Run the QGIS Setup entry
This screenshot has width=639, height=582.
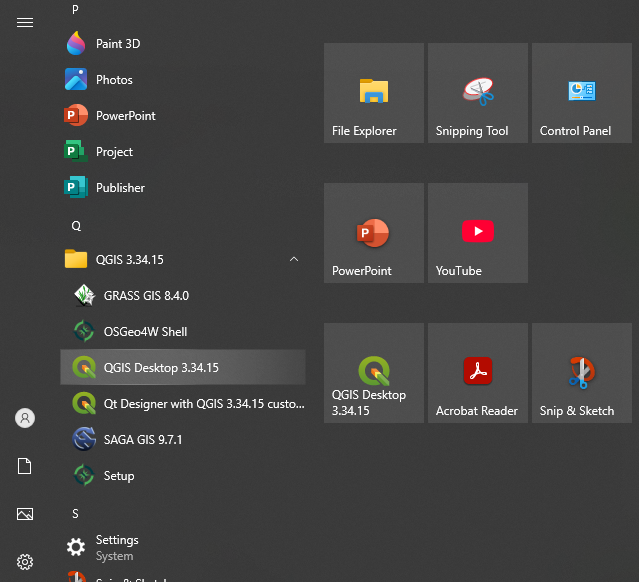coord(118,476)
